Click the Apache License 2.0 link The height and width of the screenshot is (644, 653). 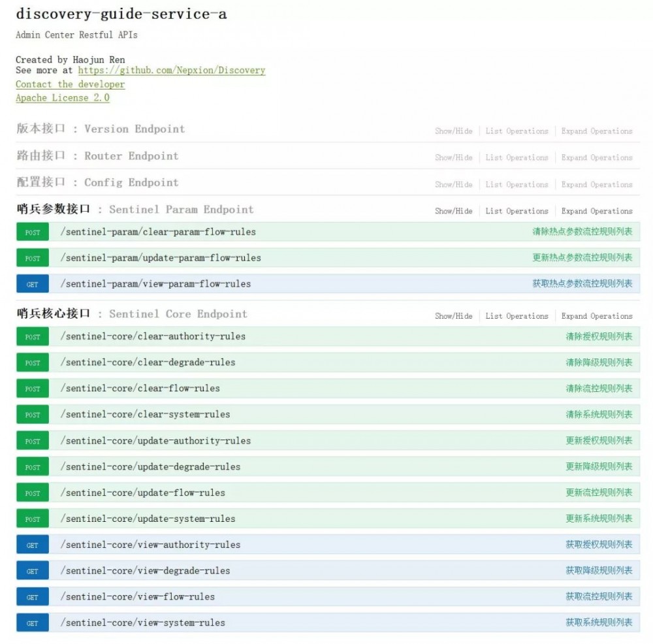pyautogui.click(x=62, y=98)
